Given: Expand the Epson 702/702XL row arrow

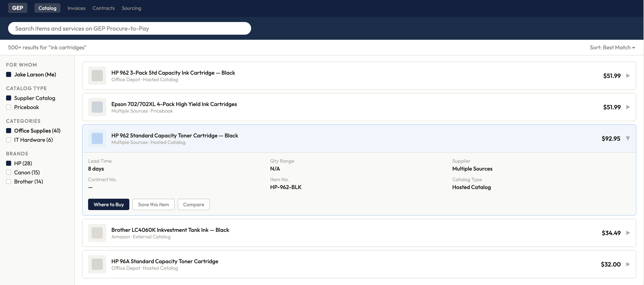Looking at the screenshot, I should coord(628,107).
